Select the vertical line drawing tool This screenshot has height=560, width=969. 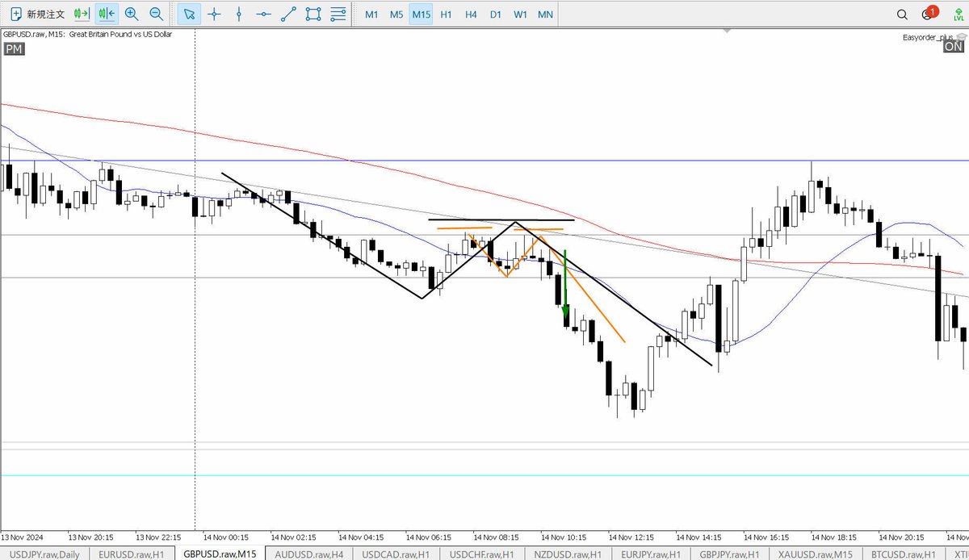click(x=239, y=14)
